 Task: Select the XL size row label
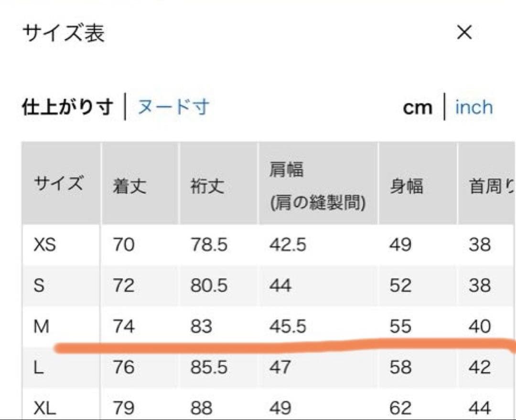pyautogui.click(x=45, y=408)
